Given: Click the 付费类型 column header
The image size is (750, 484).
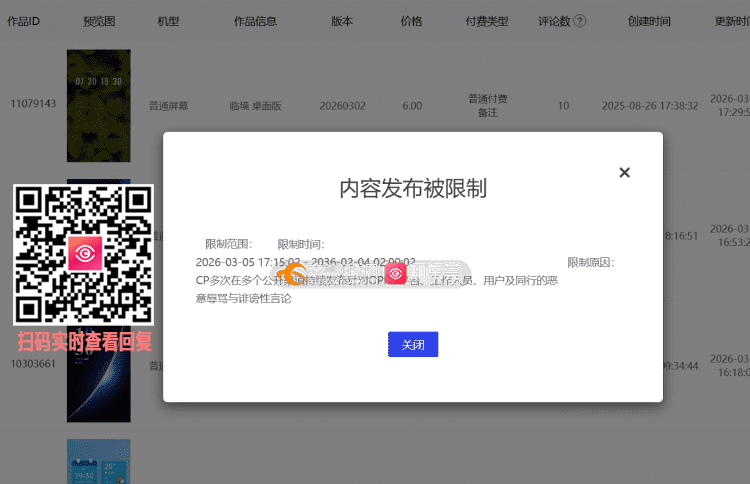Looking at the screenshot, I should [x=487, y=21].
